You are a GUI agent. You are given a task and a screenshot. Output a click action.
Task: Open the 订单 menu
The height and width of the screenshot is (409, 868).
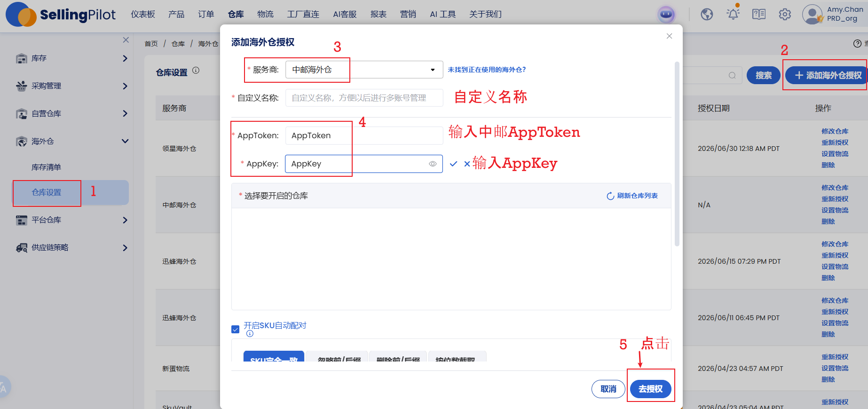(206, 15)
